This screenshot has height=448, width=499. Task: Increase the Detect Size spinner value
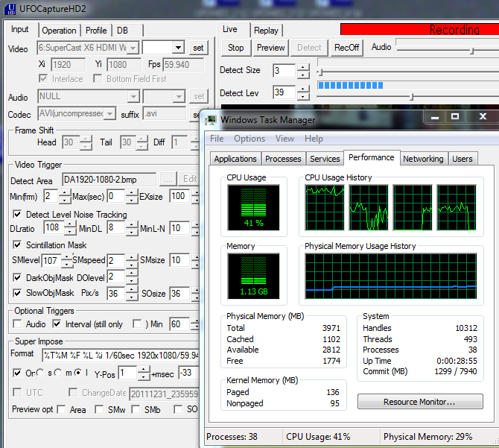(303, 67)
